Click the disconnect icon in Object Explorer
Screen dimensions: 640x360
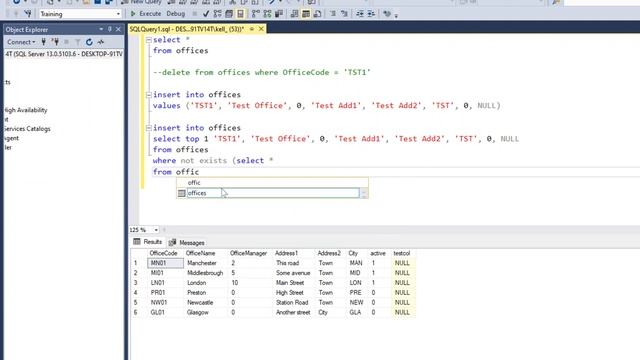[x=55, y=42]
